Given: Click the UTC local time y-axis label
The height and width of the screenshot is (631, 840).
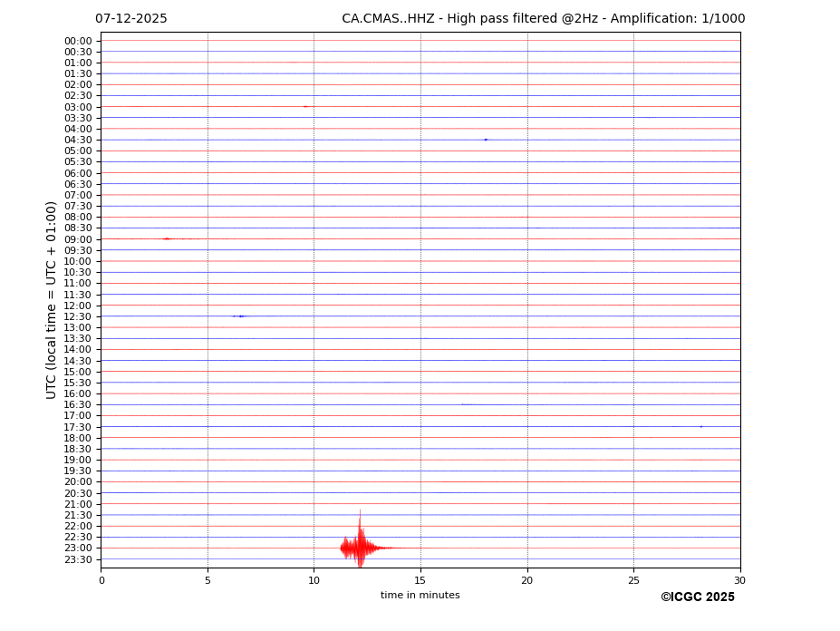Looking at the screenshot, I should 52,299.
